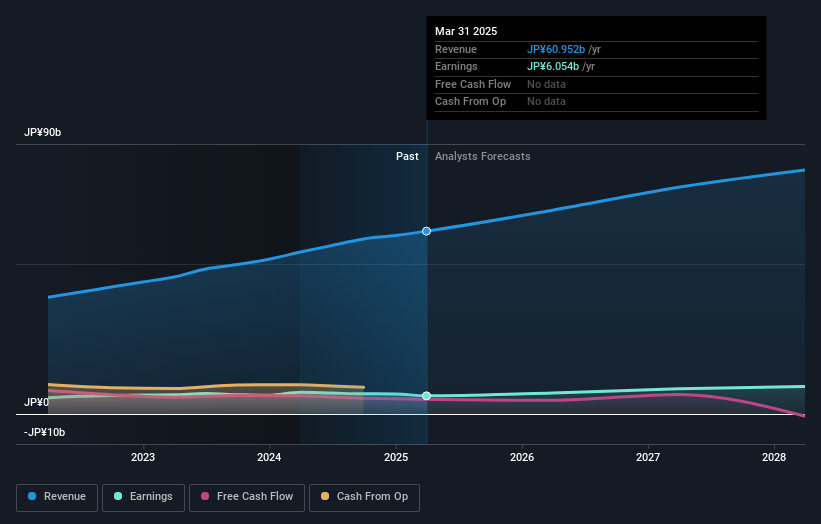Click the 2023 x-axis label
821x524 pixels.
coord(143,458)
